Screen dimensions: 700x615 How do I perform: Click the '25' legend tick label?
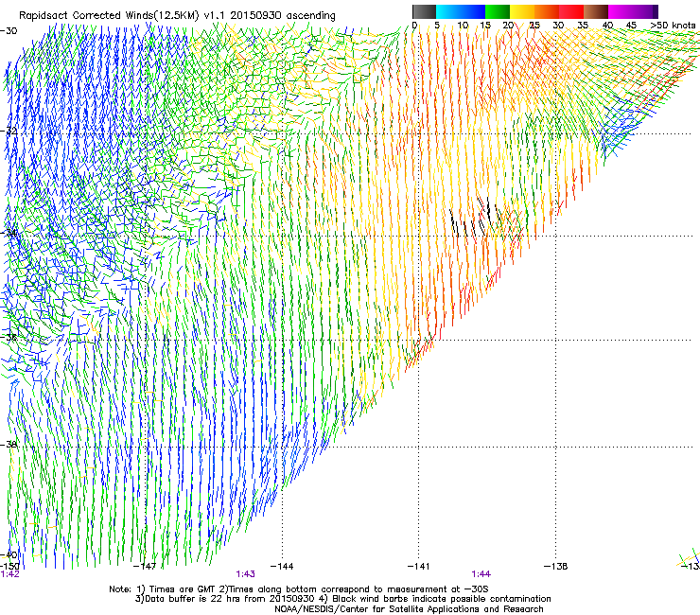[x=534, y=26]
